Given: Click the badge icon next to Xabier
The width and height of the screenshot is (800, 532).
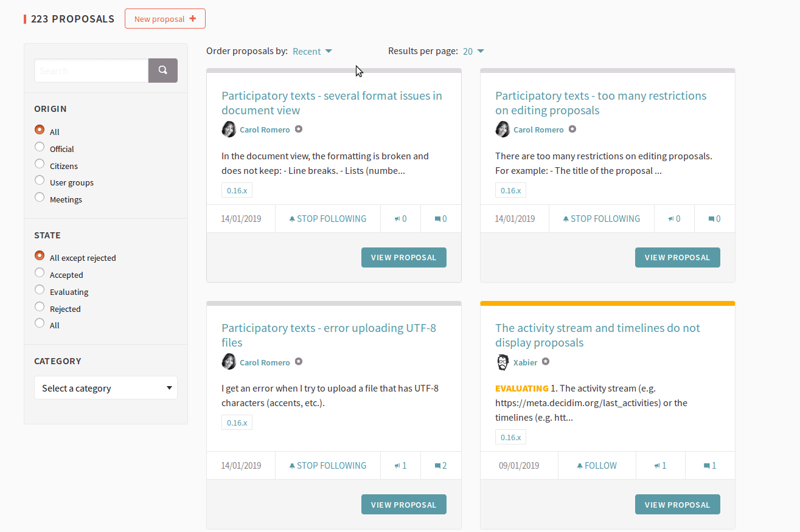Looking at the screenshot, I should pyautogui.click(x=546, y=362).
